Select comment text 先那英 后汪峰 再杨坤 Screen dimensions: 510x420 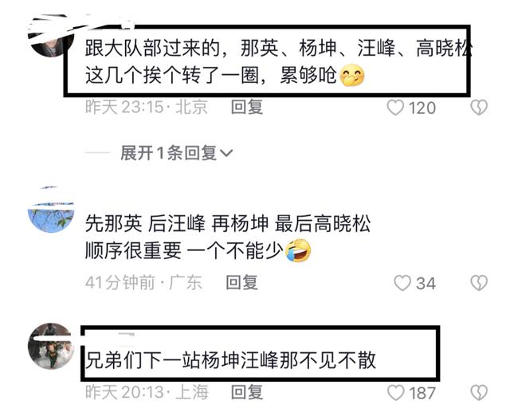[177, 224]
